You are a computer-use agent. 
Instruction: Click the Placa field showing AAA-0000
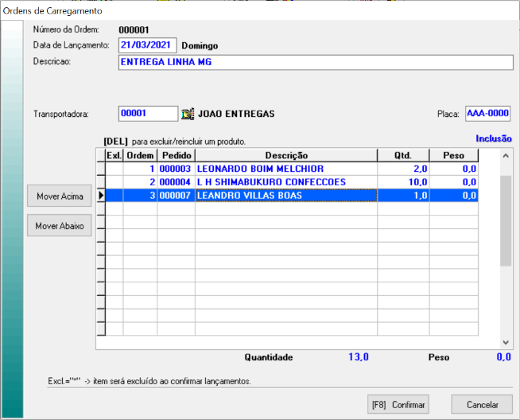click(487, 114)
